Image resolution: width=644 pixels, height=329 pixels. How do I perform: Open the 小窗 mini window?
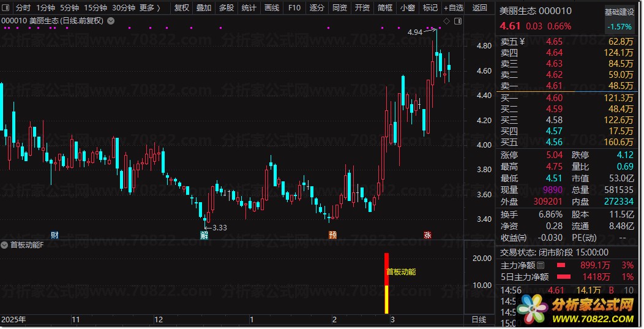408,8
